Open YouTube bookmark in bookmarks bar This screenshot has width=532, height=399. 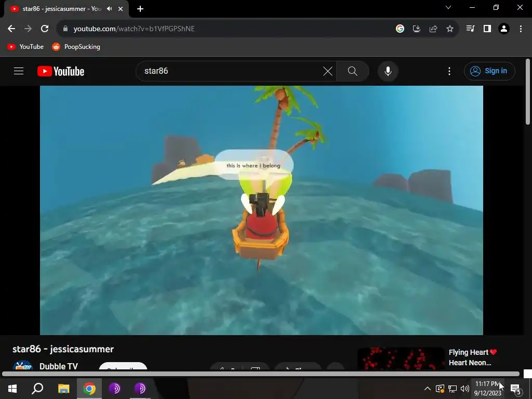tap(25, 47)
